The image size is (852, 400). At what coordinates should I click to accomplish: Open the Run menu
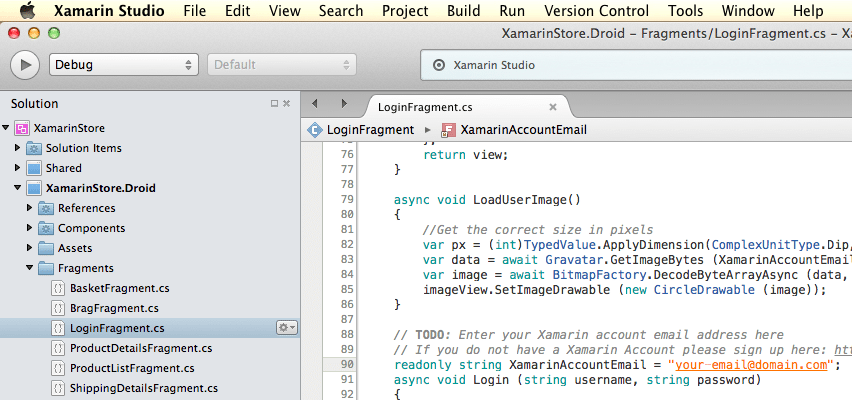512,11
